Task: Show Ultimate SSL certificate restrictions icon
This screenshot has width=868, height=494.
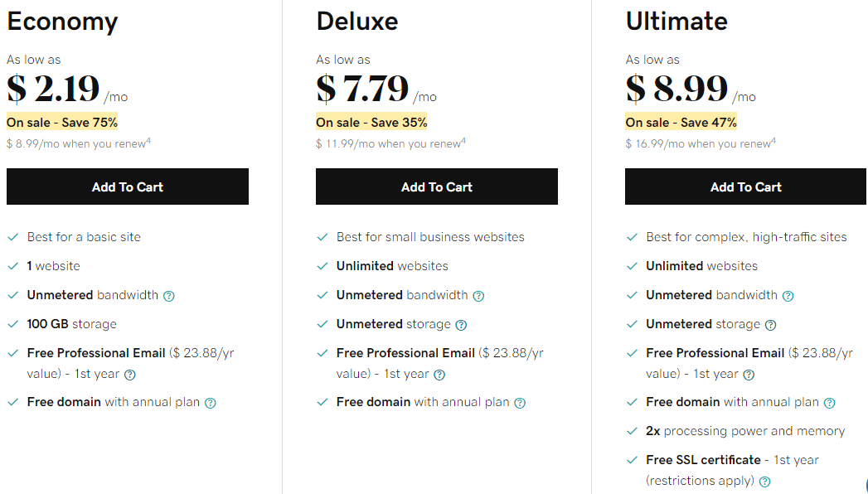Action: 765,482
